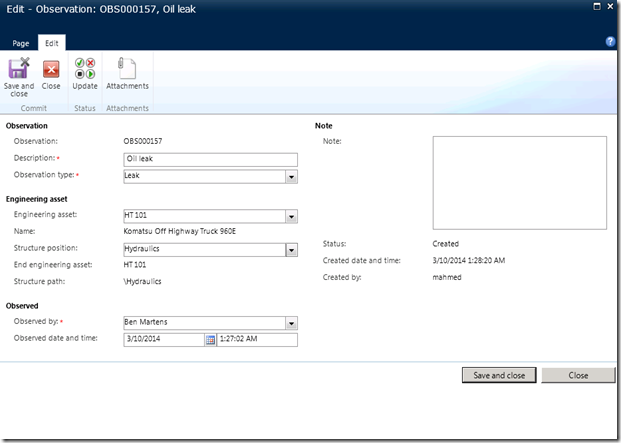
Task: Select the Edit ribbon tab
Action: (x=52, y=43)
